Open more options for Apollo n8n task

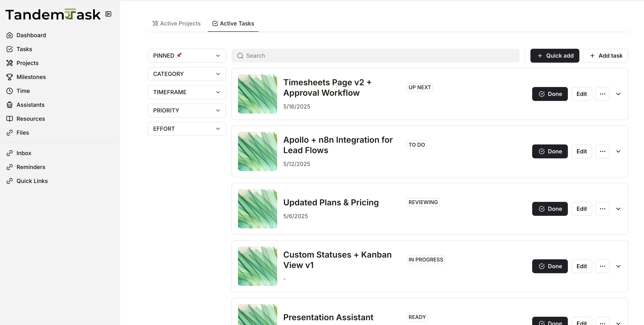click(x=602, y=151)
